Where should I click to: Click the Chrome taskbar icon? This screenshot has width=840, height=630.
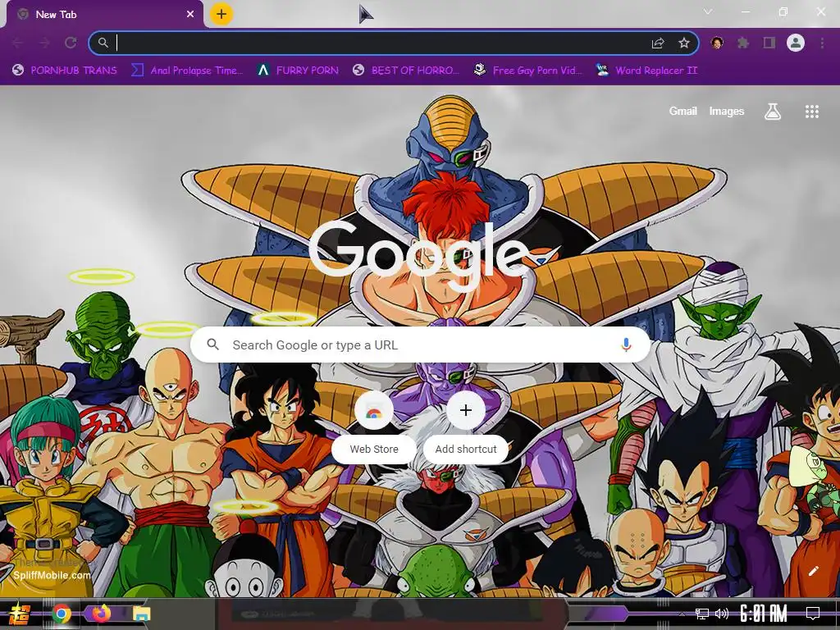tap(62, 614)
